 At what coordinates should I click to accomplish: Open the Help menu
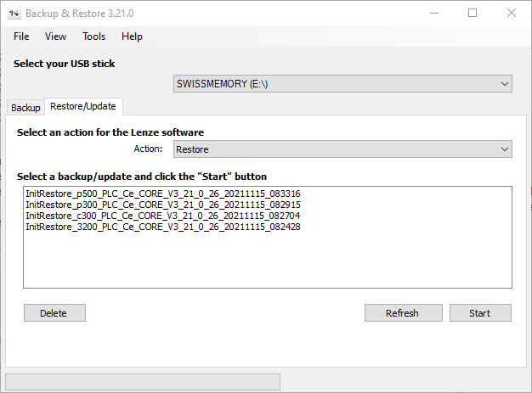132,36
